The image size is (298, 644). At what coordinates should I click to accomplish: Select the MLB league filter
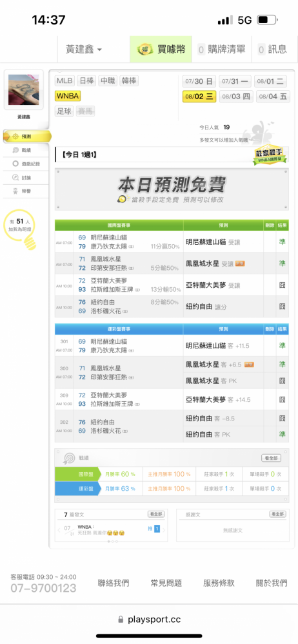point(65,81)
